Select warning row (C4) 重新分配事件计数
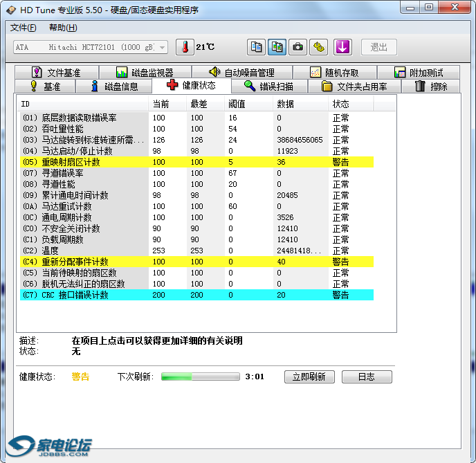Screen dimensions: 476x463 coord(196,262)
